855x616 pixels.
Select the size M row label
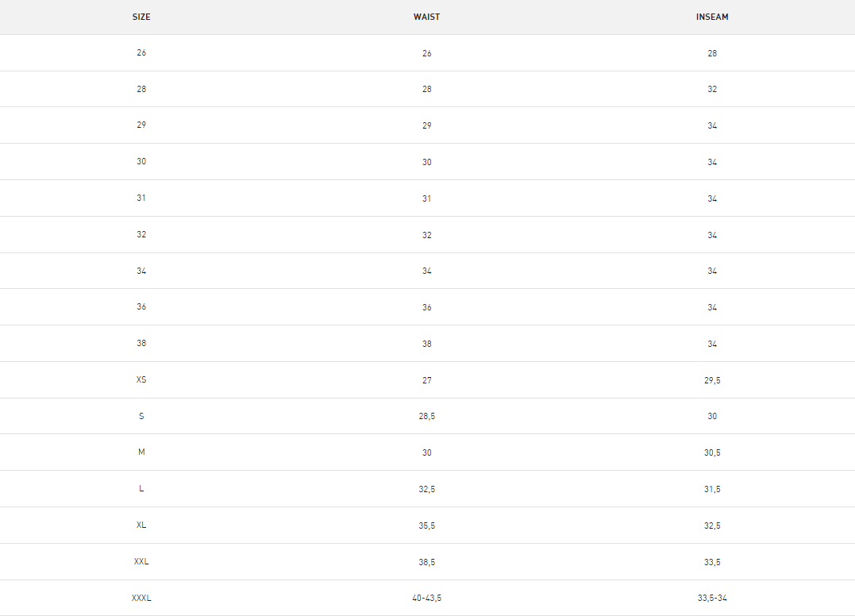point(141,452)
